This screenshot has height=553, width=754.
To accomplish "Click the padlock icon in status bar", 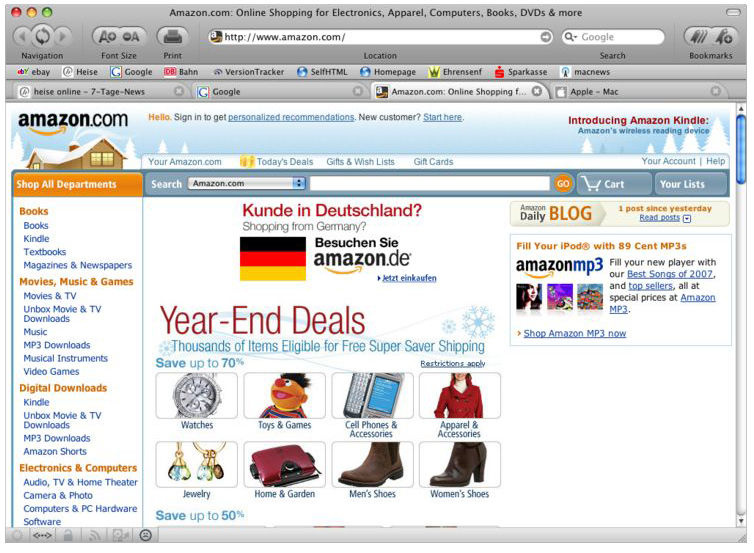I will (x=68, y=535).
